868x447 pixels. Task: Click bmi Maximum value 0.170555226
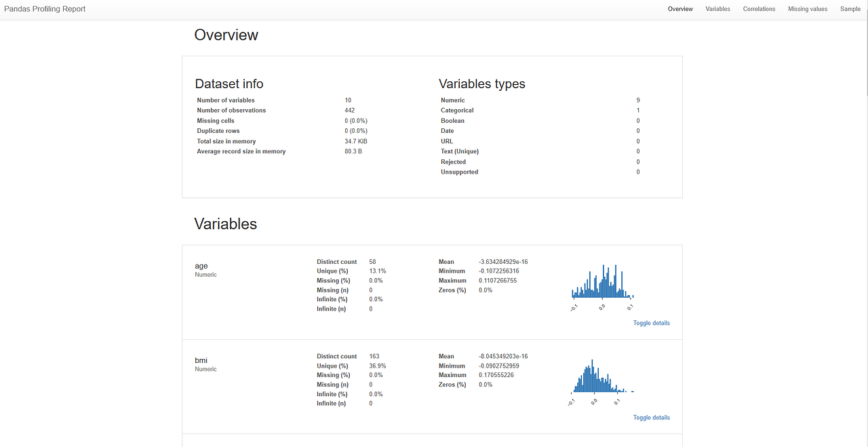point(496,375)
